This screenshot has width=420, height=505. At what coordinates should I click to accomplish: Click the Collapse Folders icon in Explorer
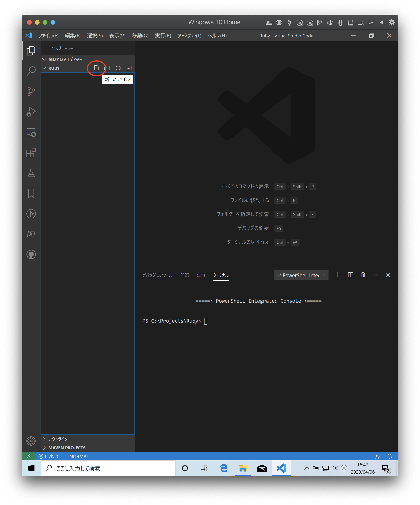click(x=129, y=68)
